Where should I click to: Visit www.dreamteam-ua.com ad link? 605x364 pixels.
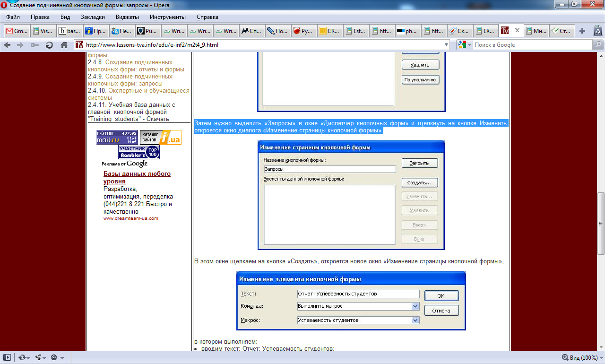pyautogui.click(x=131, y=218)
